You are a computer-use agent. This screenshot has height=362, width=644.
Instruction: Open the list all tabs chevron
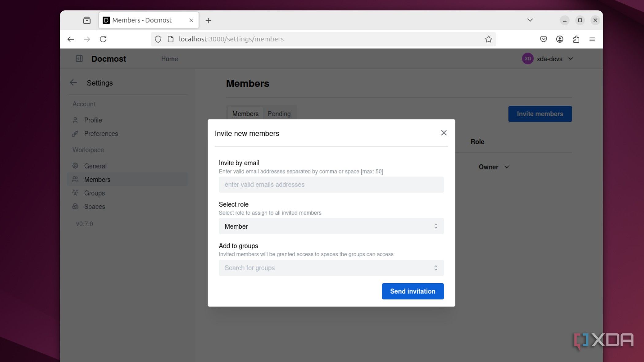(530, 20)
